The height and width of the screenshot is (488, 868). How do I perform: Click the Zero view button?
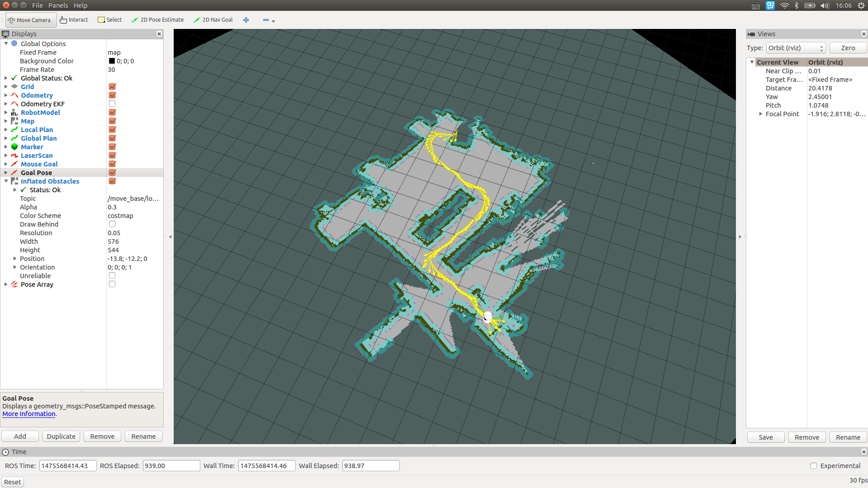coord(848,48)
